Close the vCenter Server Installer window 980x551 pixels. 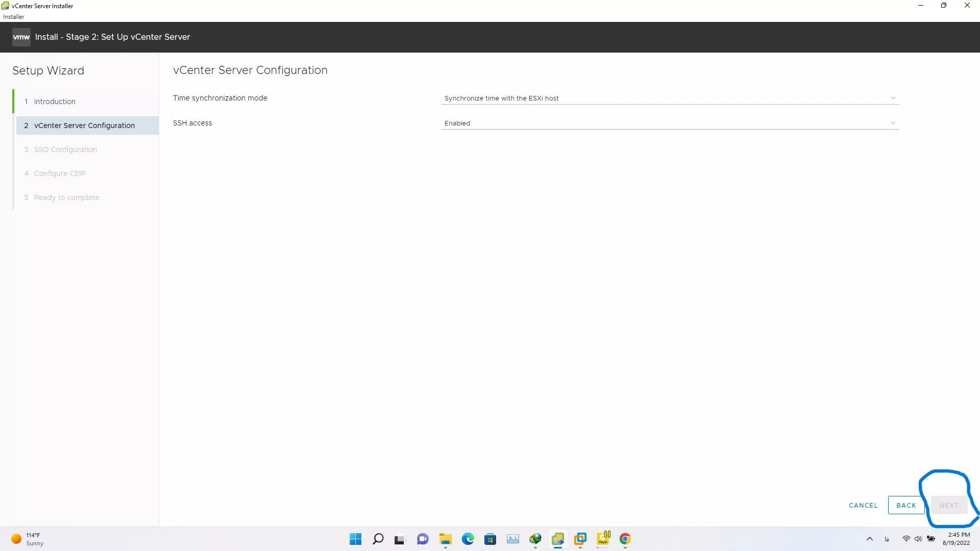[x=967, y=6]
